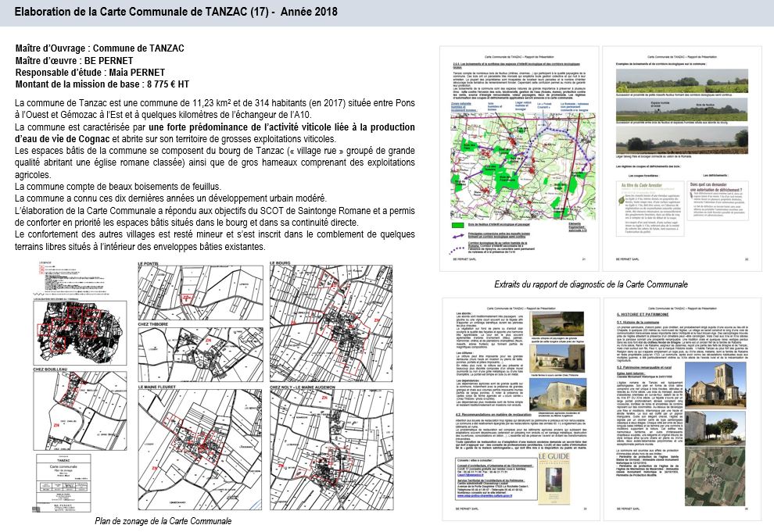
Task: Click the blue website link in contacts box
Action: pos(485,497)
